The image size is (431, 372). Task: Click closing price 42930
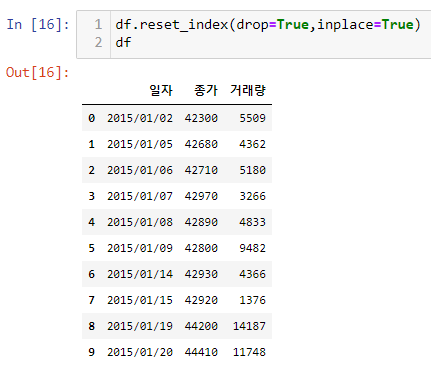201,274
